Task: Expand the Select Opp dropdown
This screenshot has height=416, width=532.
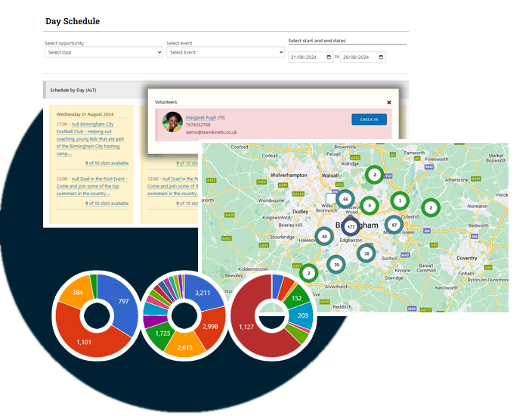Action: point(104,53)
